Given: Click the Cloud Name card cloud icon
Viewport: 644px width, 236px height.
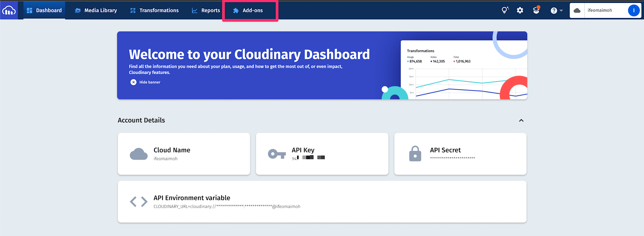Looking at the screenshot, I should pos(138,154).
